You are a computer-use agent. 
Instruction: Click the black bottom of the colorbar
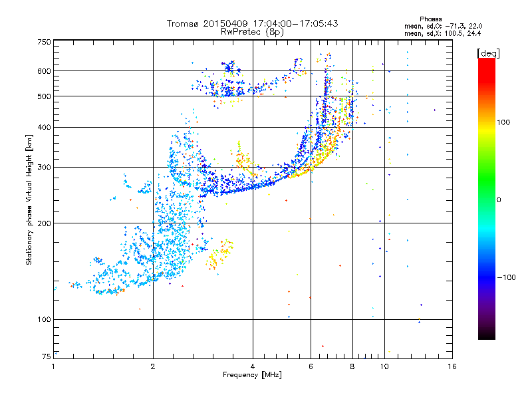[487, 334]
